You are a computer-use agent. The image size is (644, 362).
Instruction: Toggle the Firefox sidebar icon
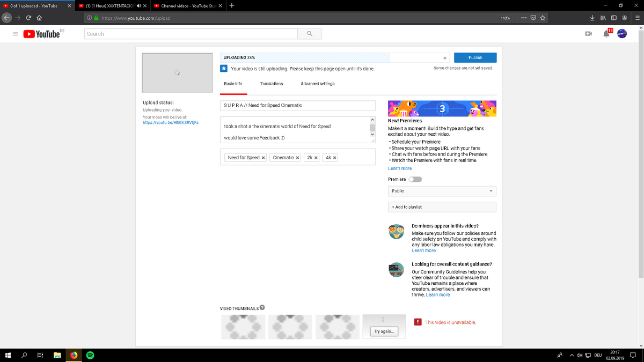pos(613,18)
